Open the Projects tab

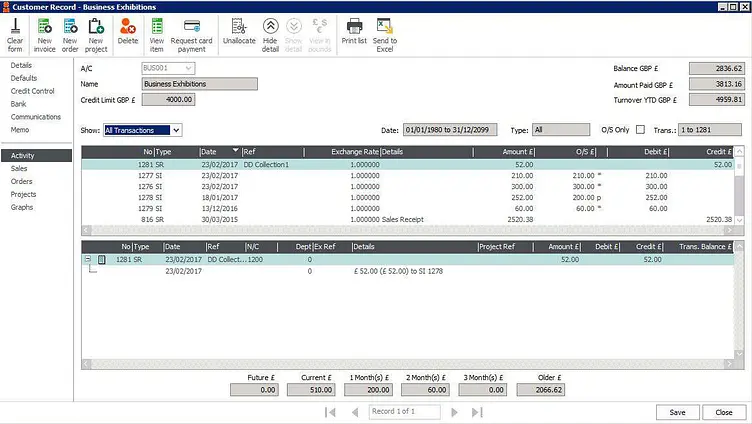click(x=24, y=194)
